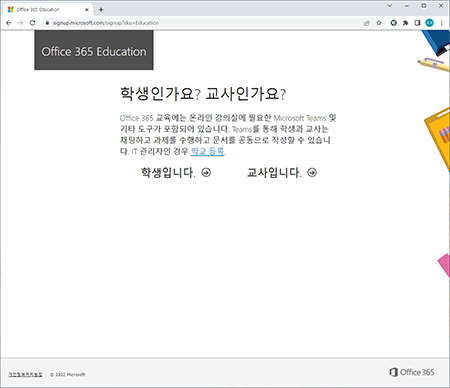The height and width of the screenshot is (388, 450).
Task: Follow the '학교 등록' link
Action: coord(207,151)
